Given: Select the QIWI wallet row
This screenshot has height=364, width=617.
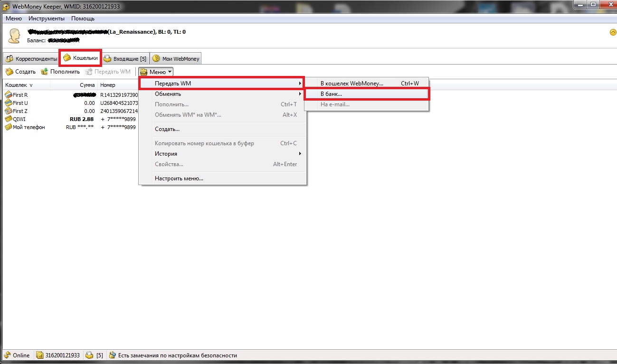Looking at the screenshot, I should point(71,119).
